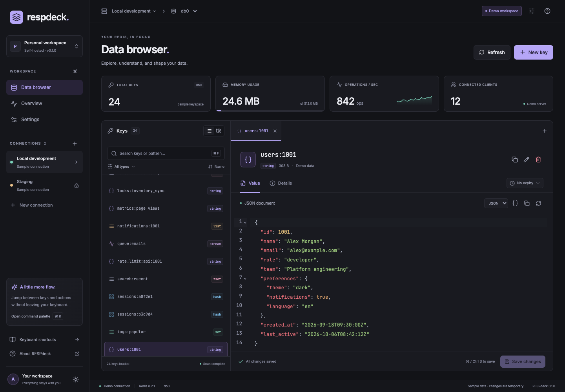The image size is (565, 392).
Task: Collapse JSON root at line 1
Action: click(x=245, y=222)
